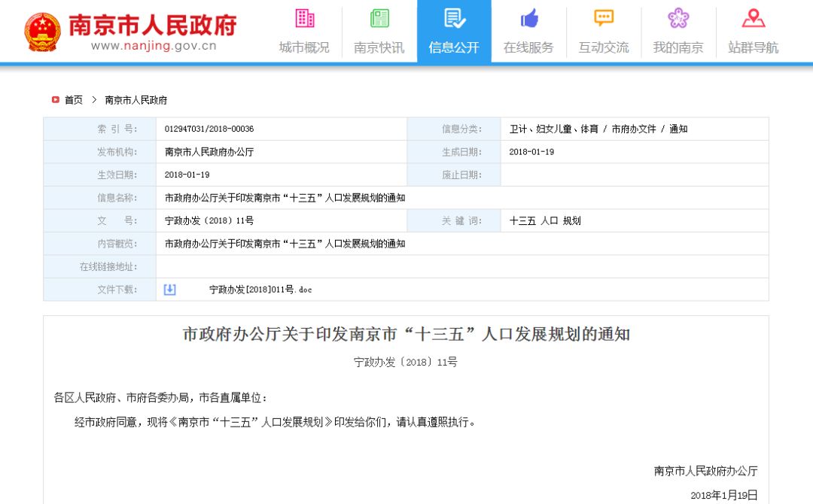The height and width of the screenshot is (504, 813).
Task: Select keywords 十三五 人口 规划
Action: tap(545, 220)
